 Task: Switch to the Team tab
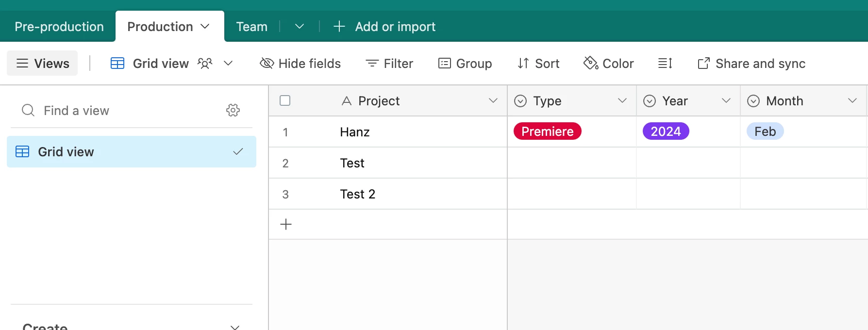click(251, 26)
